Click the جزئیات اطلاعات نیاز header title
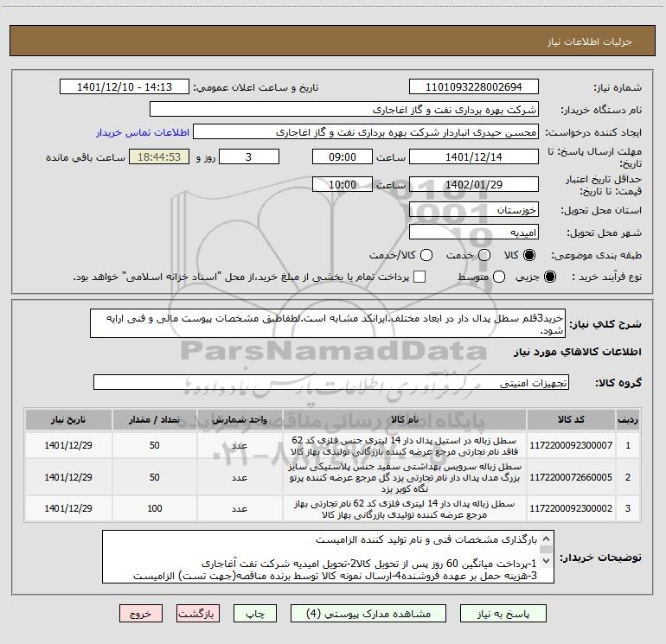Screen dimensions: 666x644 coord(590,41)
